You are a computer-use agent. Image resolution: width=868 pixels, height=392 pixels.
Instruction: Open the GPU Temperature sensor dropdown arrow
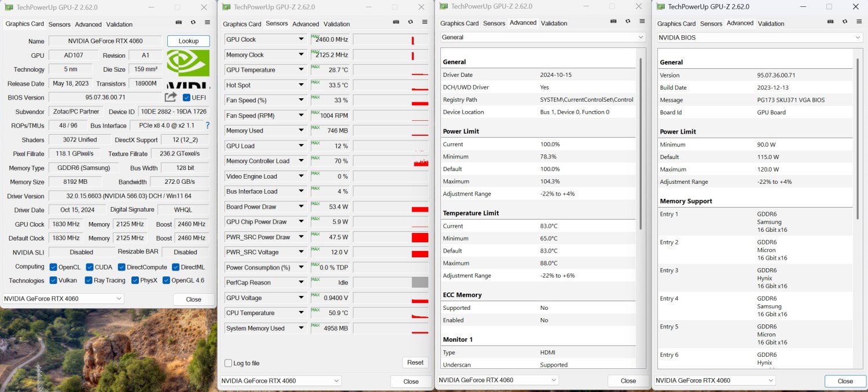click(x=301, y=70)
